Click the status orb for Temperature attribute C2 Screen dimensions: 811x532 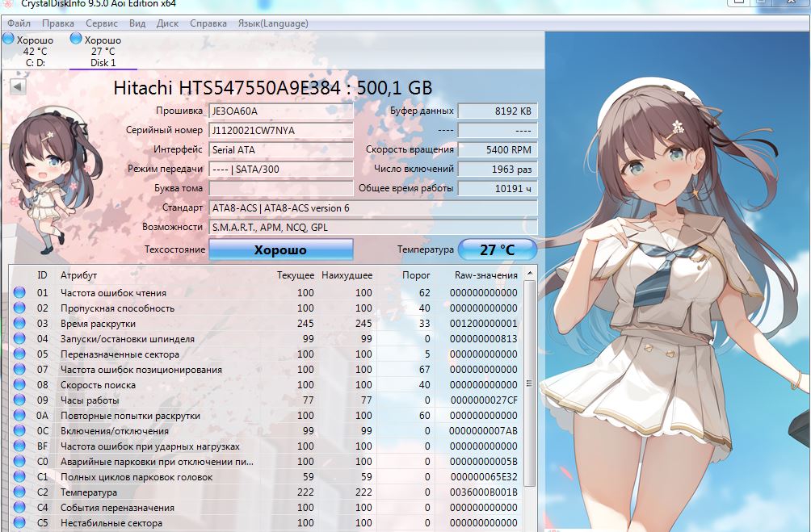pos(19,492)
